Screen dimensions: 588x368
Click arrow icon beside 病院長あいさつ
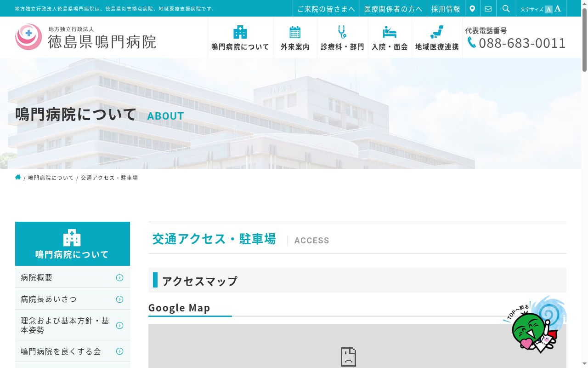coord(119,299)
